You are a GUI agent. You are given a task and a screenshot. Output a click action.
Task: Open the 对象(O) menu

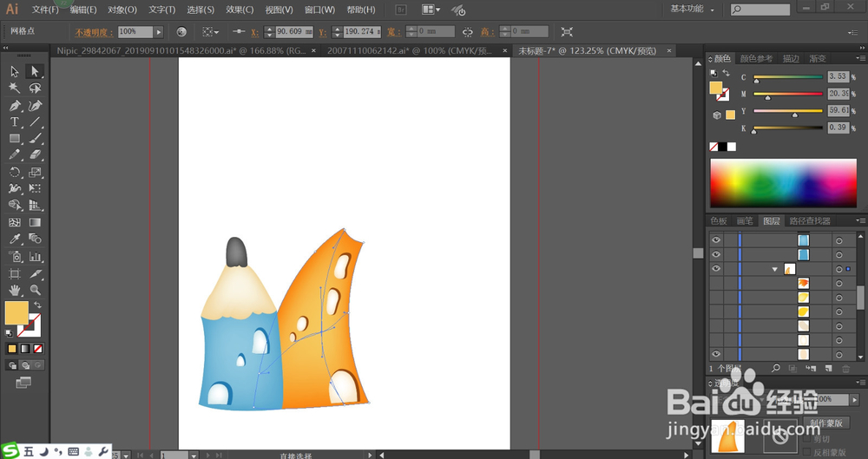(122, 10)
